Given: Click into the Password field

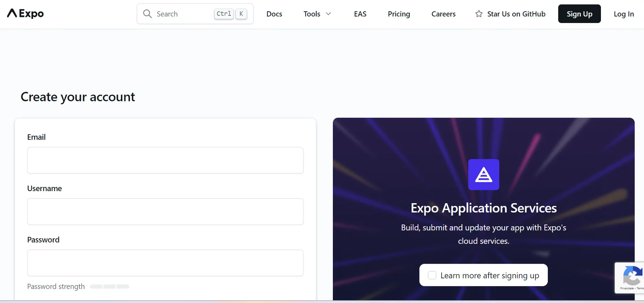Looking at the screenshot, I should coord(165,263).
